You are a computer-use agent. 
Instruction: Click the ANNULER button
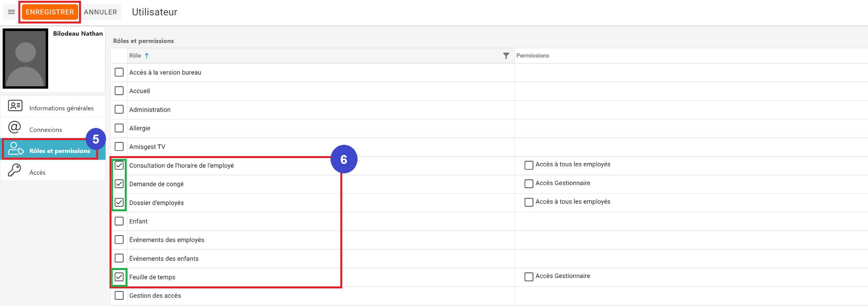pos(101,12)
